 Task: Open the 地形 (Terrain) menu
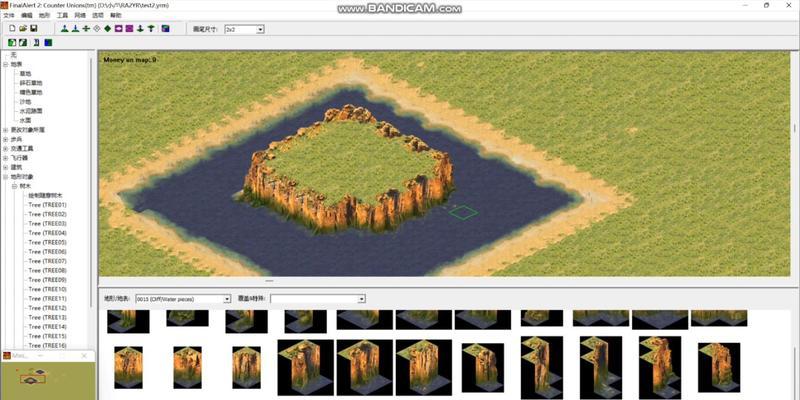(x=44, y=15)
